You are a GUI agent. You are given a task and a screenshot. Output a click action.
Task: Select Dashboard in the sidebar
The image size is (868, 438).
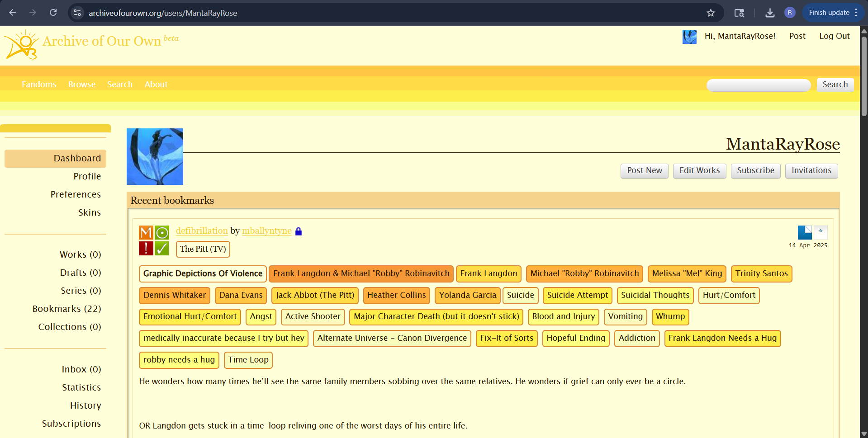(x=55, y=158)
